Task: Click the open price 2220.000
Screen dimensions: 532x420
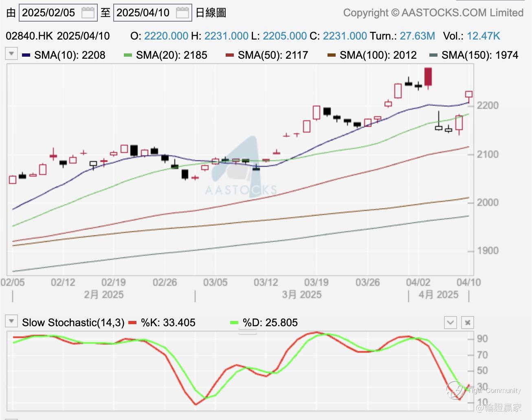Action: [166, 36]
